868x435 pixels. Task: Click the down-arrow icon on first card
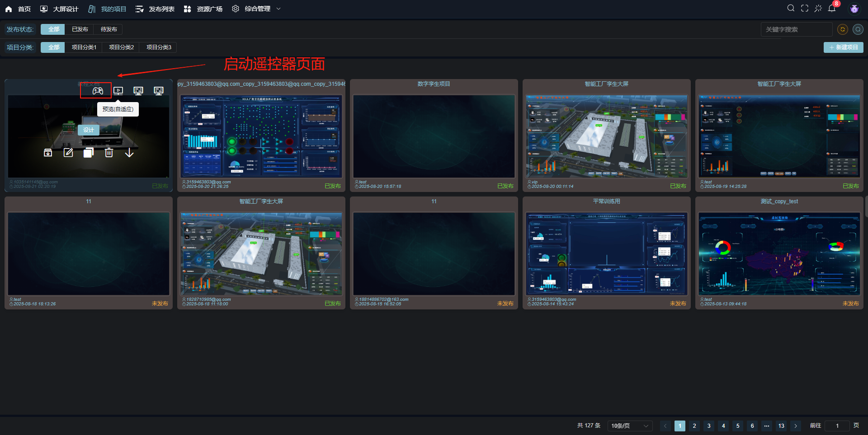[x=129, y=153]
